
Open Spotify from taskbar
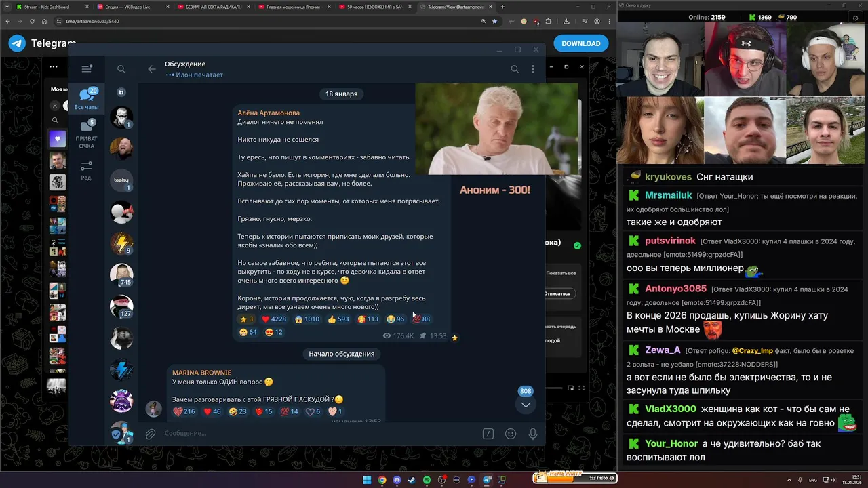point(427,480)
